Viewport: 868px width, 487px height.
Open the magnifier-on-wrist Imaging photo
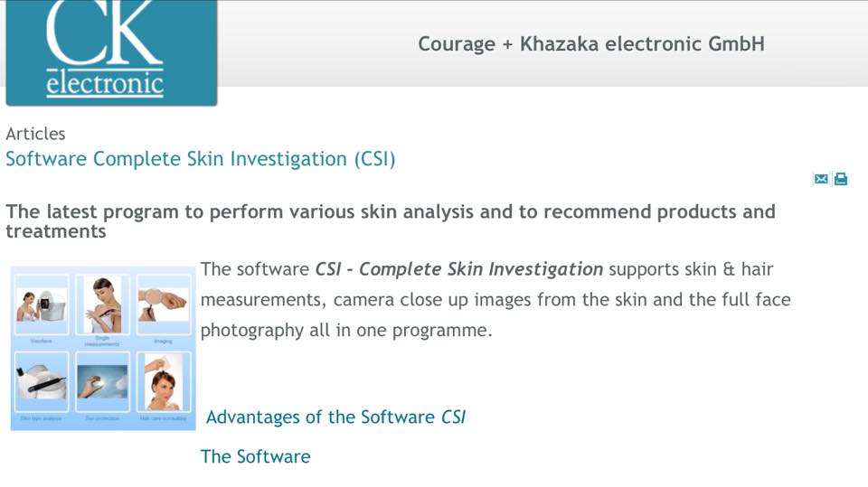tap(163, 304)
